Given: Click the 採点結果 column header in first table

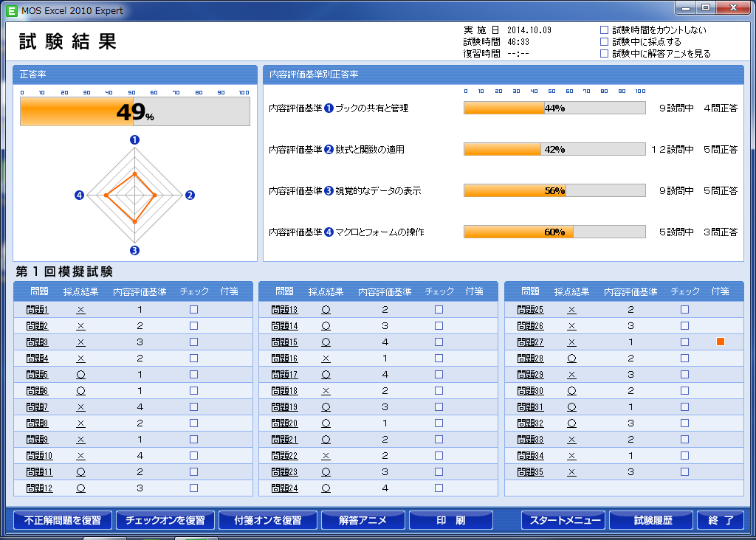Looking at the screenshot, I should pyautogui.click(x=81, y=291).
